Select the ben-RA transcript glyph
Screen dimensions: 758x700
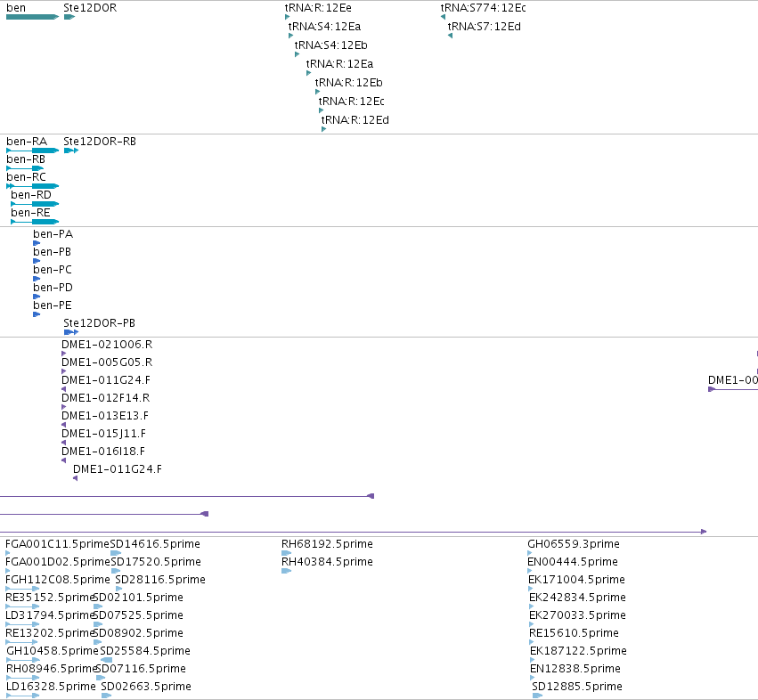(x=32, y=151)
